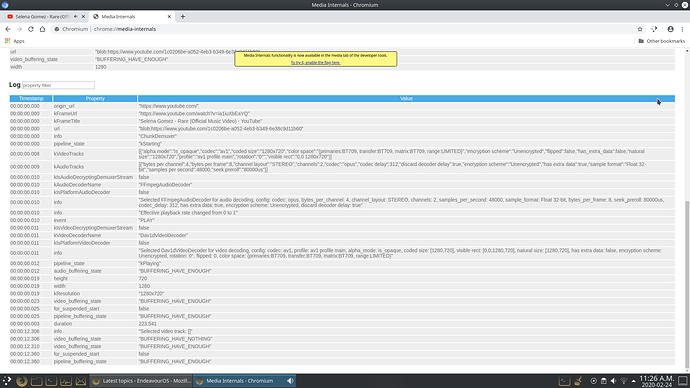Click the kFrameUrl youtube watch value
This screenshot has height=388, width=690.
pos(194,113)
